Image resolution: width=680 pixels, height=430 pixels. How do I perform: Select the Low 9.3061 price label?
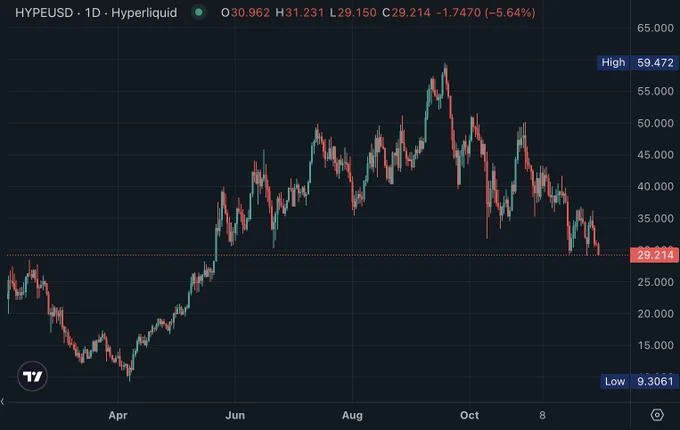click(638, 381)
